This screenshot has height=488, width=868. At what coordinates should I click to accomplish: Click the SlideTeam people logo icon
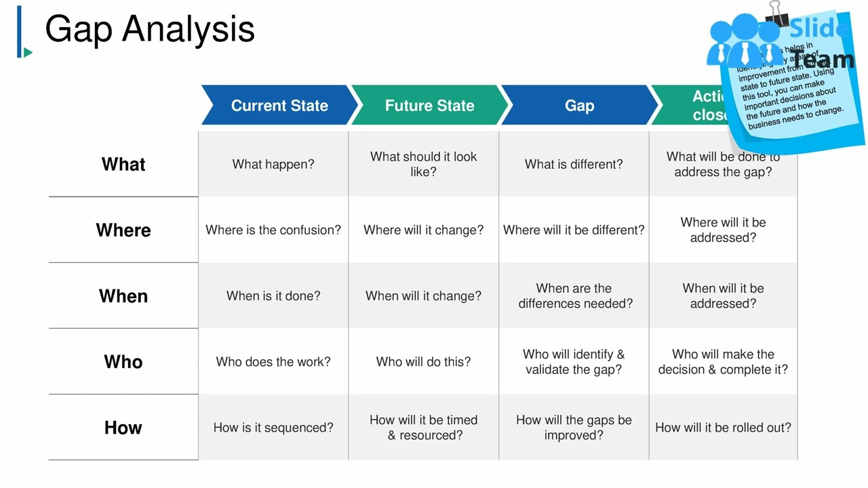click(x=743, y=41)
